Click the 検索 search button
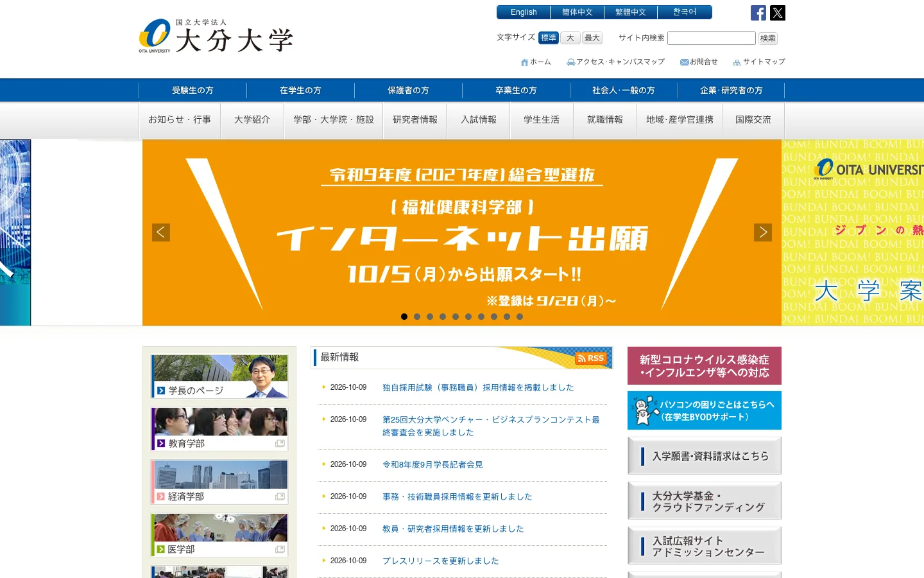This screenshot has width=924, height=578. [x=768, y=39]
